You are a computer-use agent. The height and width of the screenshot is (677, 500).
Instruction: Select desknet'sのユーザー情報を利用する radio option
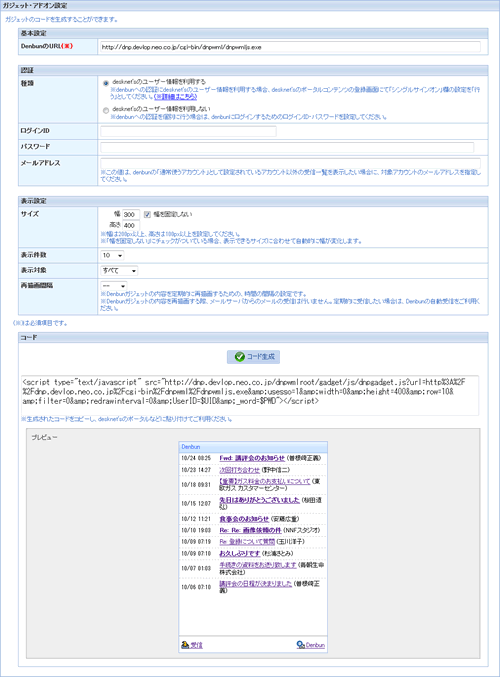pyautogui.click(x=106, y=83)
